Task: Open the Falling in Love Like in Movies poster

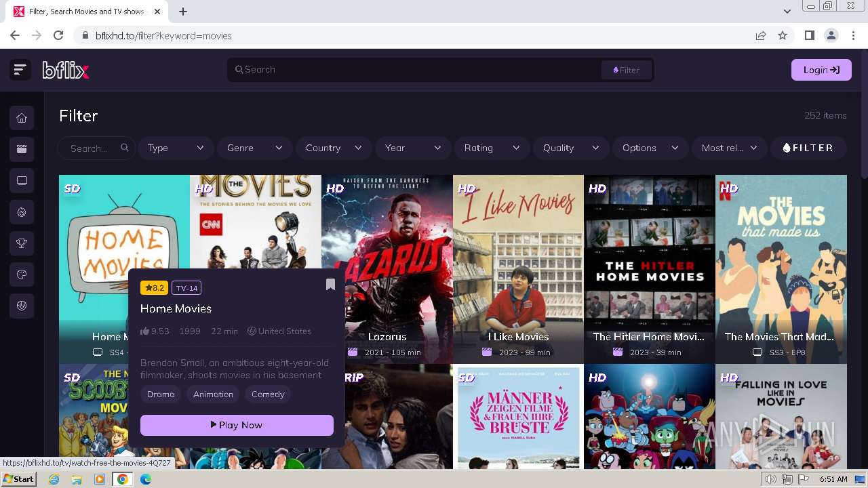Action: coord(781,416)
